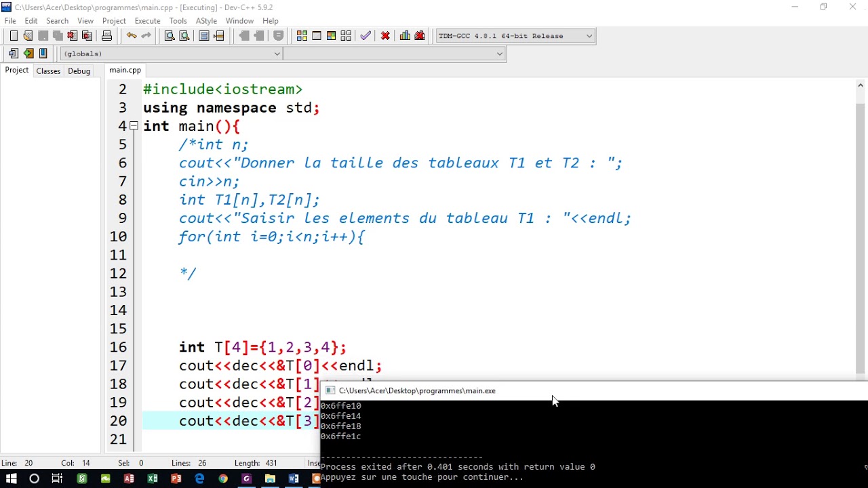Stop execution with red X icon

[x=385, y=36]
